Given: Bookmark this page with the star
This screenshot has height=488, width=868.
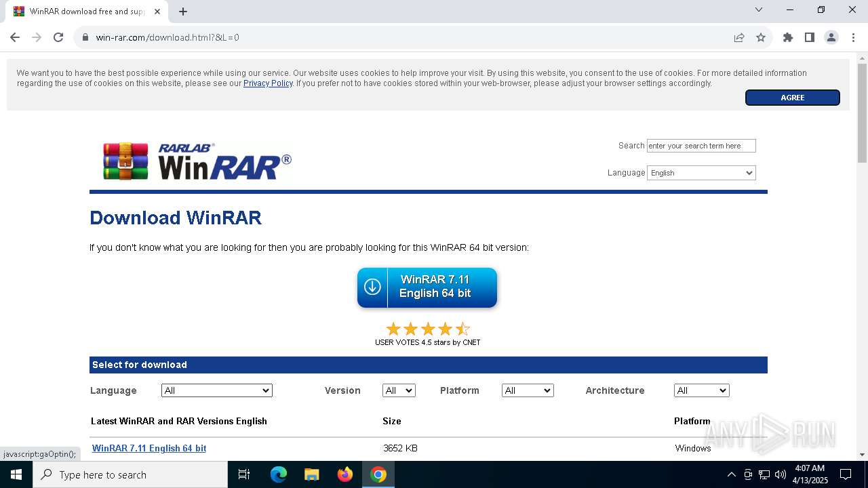Looking at the screenshot, I should point(761,37).
